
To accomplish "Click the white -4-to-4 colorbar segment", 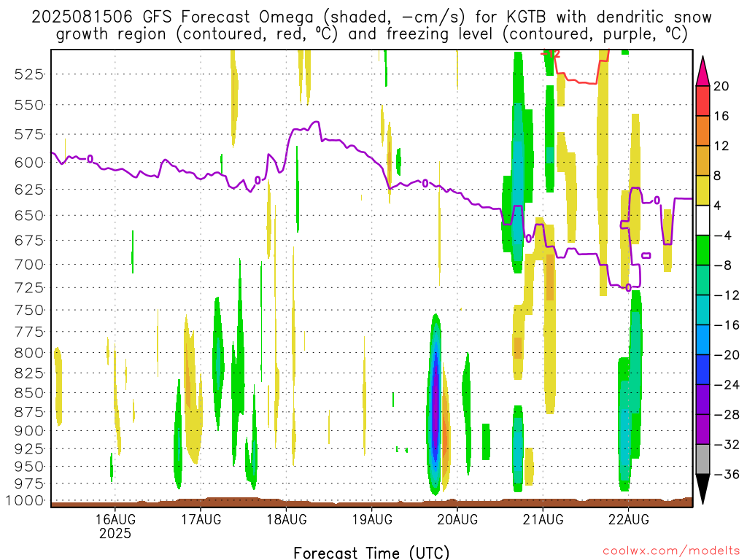I will click(x=703, y=220).
